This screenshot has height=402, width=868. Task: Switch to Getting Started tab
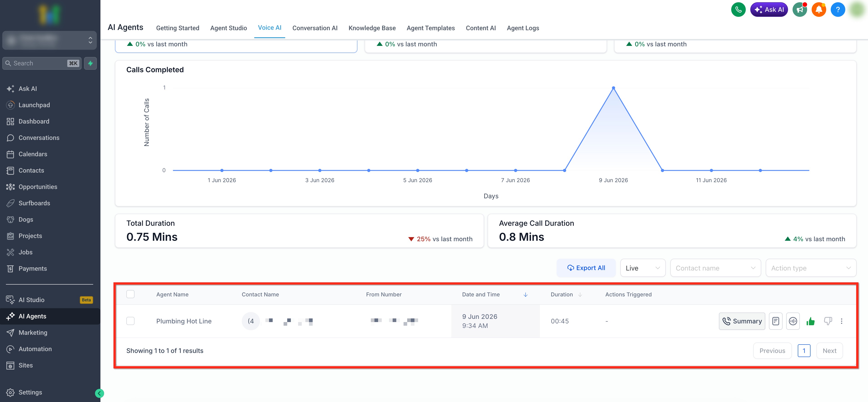point(177,28)
